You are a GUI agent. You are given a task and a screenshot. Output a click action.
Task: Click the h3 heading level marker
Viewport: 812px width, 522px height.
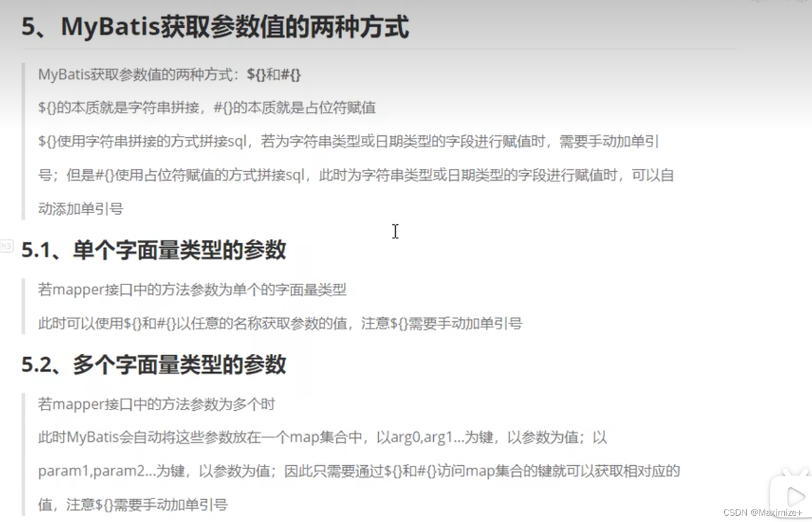click(x=6, y=246)
